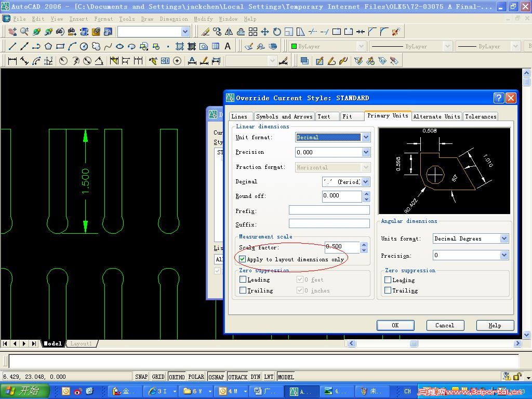The width and height of the screenshot is (532, 399).
Task: Select the Line draw tool
Action: point(12,46)
